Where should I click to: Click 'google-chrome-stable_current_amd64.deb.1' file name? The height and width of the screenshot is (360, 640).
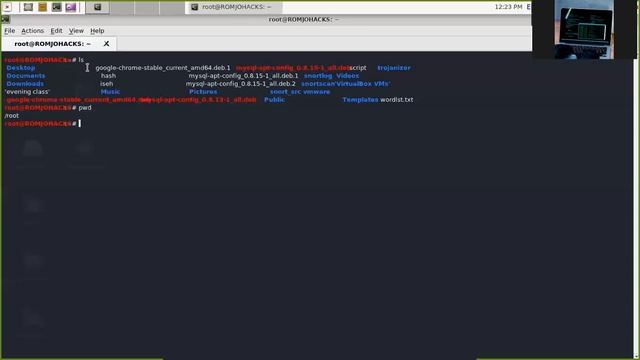[x=163, y=68]
